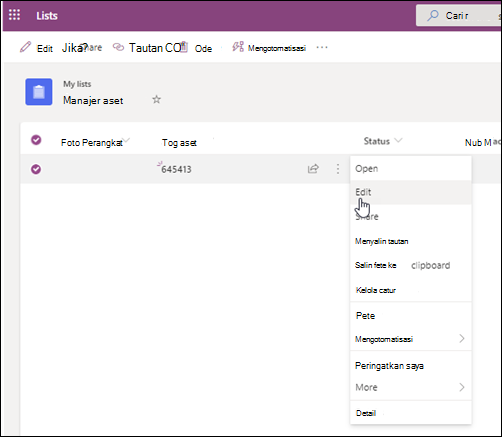Click the vertical ellipsis on row 645413

tap(338, 169)
